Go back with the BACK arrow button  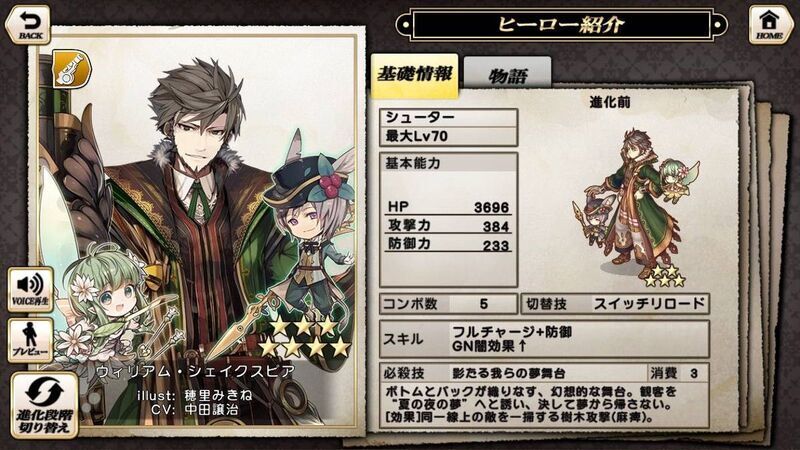click(x=29, y=26)
